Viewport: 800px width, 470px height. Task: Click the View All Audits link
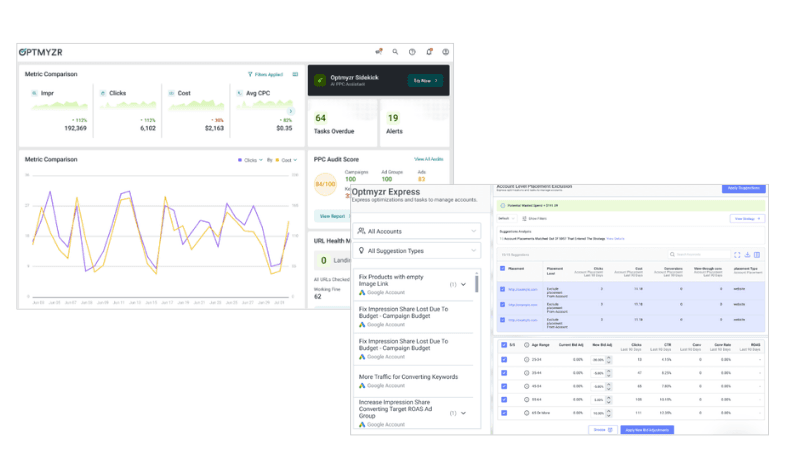pyautogui.click(x=429, y=159)
